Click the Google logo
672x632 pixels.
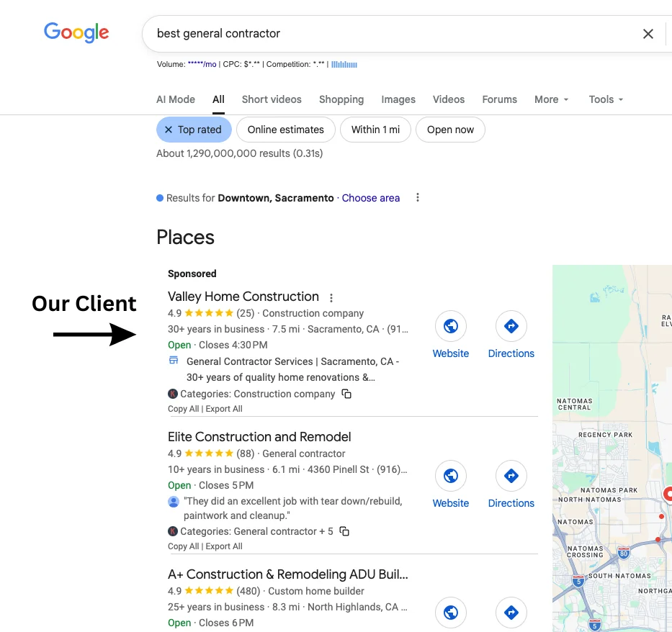(x=76, y=32)
